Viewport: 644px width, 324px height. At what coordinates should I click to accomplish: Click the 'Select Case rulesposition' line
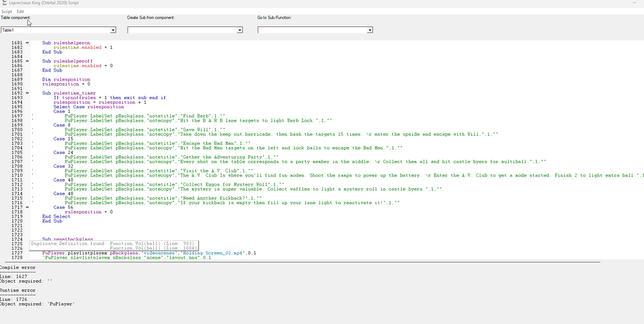point(89,107)
